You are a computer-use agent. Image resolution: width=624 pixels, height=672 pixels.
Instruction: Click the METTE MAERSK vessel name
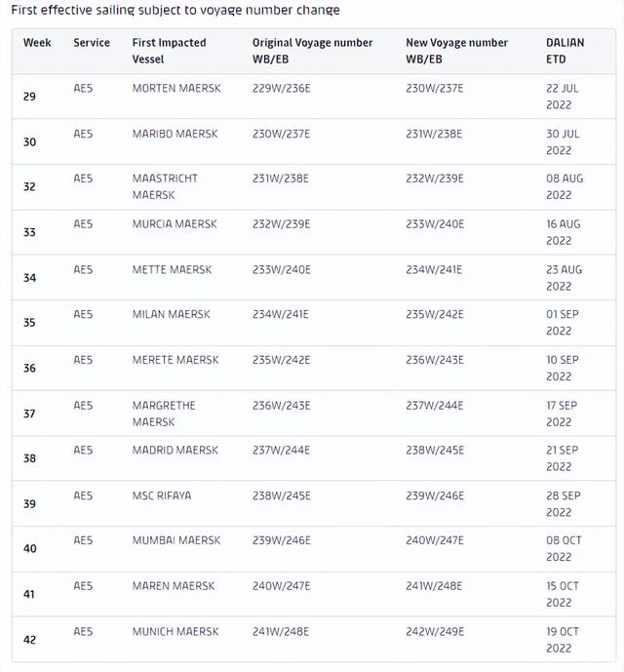pyautogui.click(x=172, y=269)
